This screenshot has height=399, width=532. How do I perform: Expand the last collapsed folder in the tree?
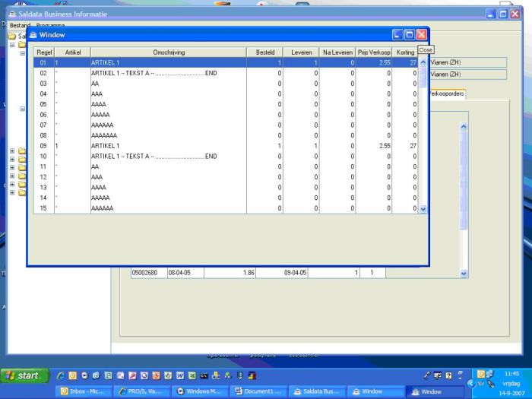12,192
